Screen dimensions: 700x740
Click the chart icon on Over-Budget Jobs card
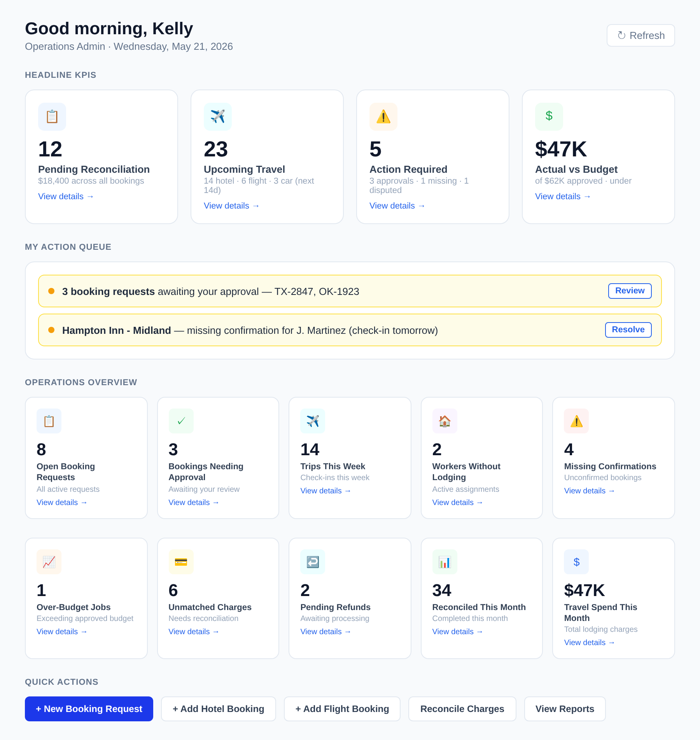click(x=49, y=562)
